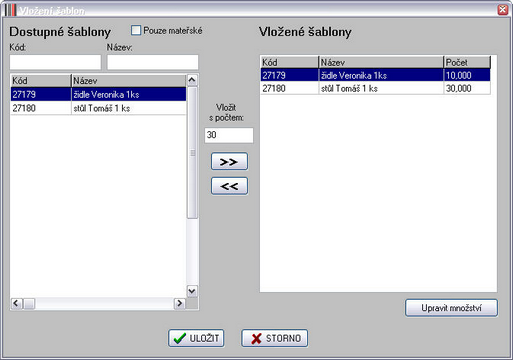Viewport: 513px width, 360px height.
Task: Click stůl Tomáš 1 ks in inserted templates
Action: pos(381,88)
